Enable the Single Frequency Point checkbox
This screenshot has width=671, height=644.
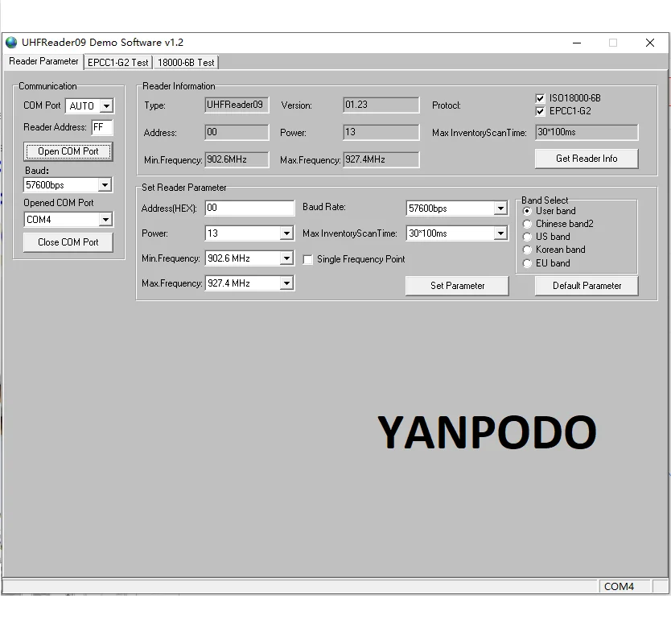pos(307,259)
